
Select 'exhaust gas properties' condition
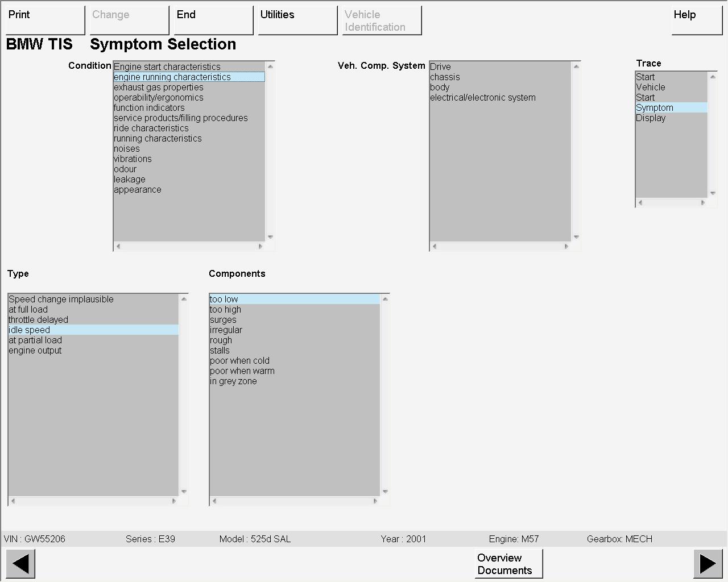[x=189, y=88]
